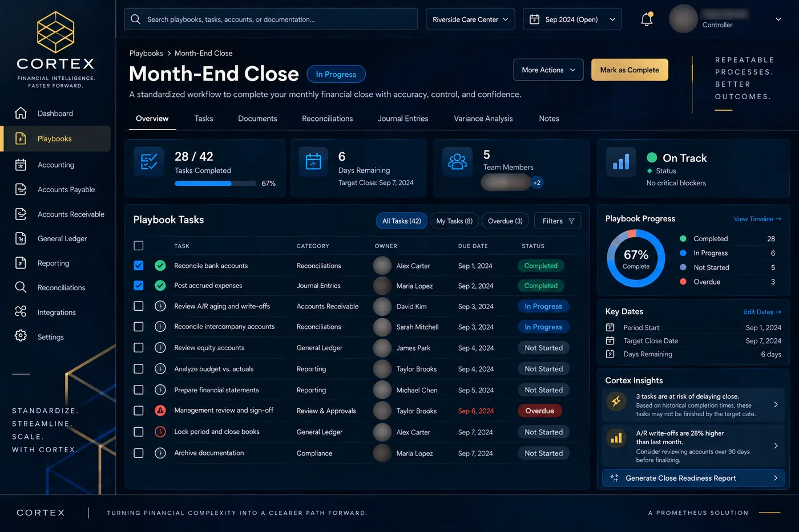Viewport: 799px width, 532px height.
Task: Click the Days Remaining calendar icon
Action: [x=313, y=161]
